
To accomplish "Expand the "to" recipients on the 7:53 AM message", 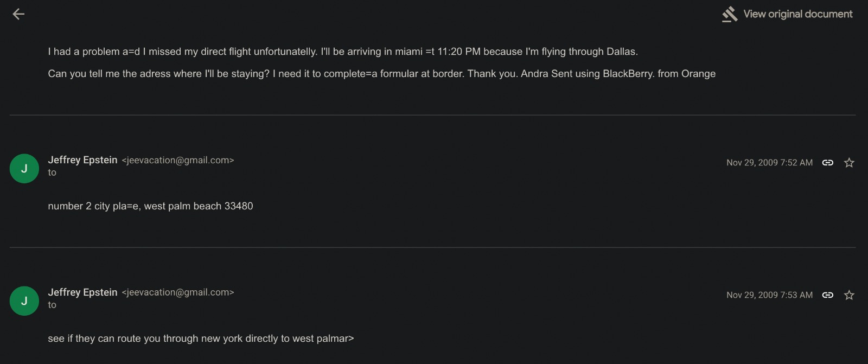I will (52, 305).
